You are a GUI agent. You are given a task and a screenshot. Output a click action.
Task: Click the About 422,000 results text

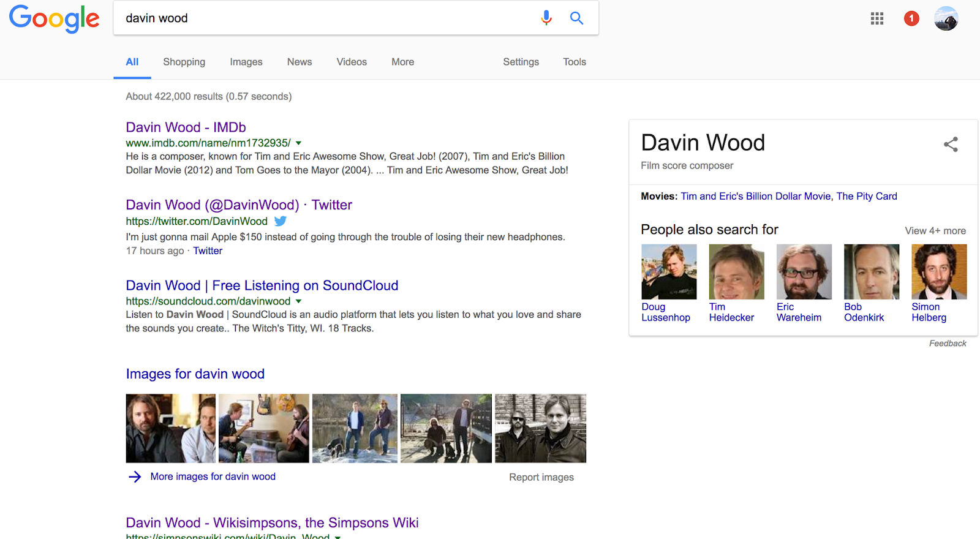click(x=209, y=97)
